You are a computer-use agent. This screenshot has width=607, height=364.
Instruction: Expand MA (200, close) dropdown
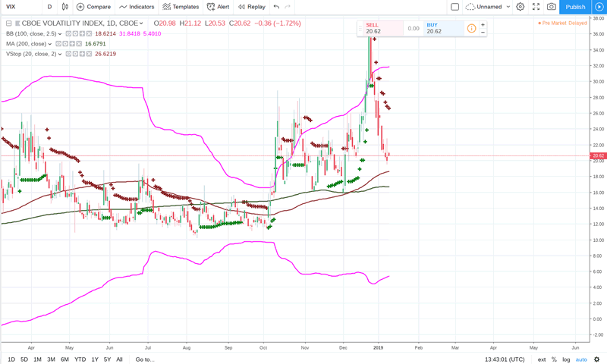pyautogui.click(x=50, y=44)
